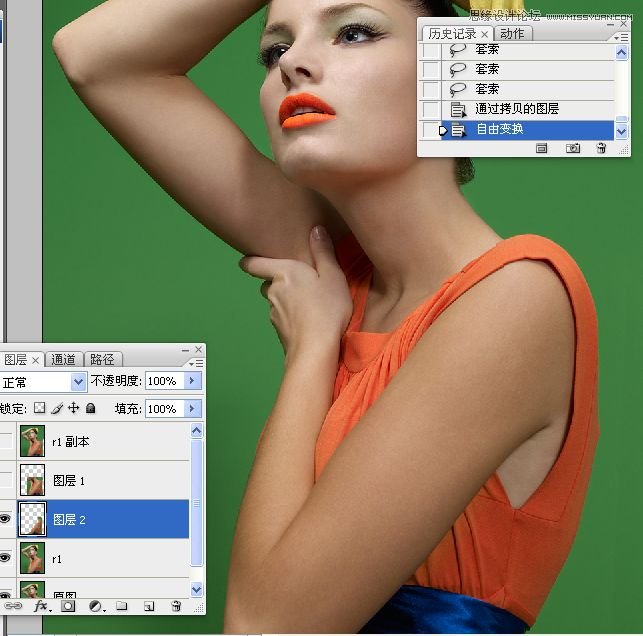
Task: Add a layer mask
Action: (x=68, y=606)
